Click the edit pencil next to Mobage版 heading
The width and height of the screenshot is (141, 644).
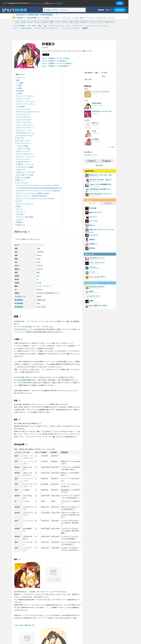26,444
